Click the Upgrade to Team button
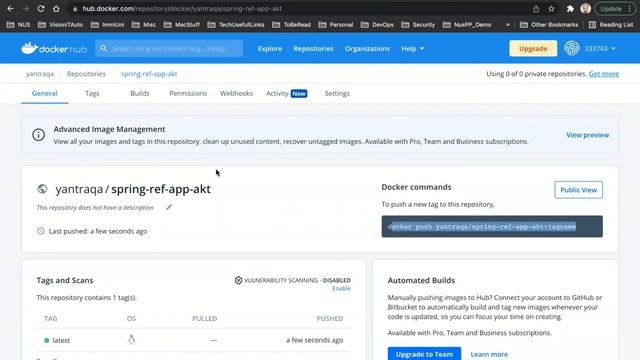Image resolution: width=640 pixels, height=360 pixels. [x=424, y=354]
